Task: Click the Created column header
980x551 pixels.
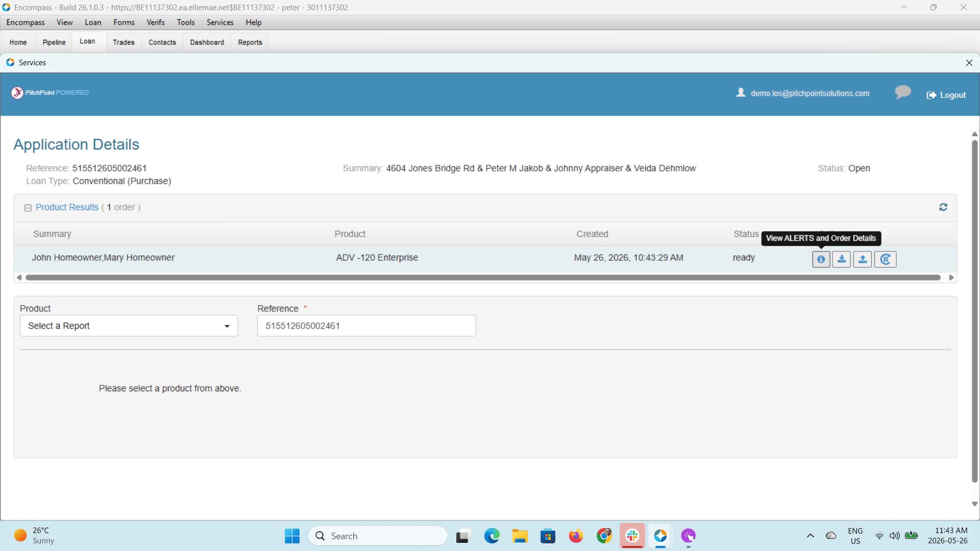Action: (x=592, y=234)
